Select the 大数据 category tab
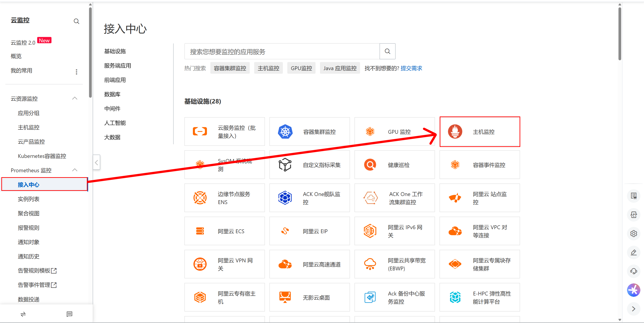 pos(112,137)
